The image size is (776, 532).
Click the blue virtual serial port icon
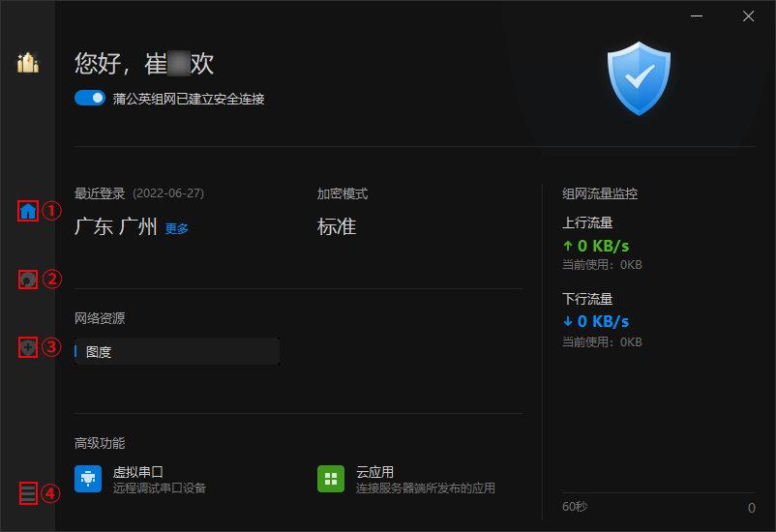(88, 479)
